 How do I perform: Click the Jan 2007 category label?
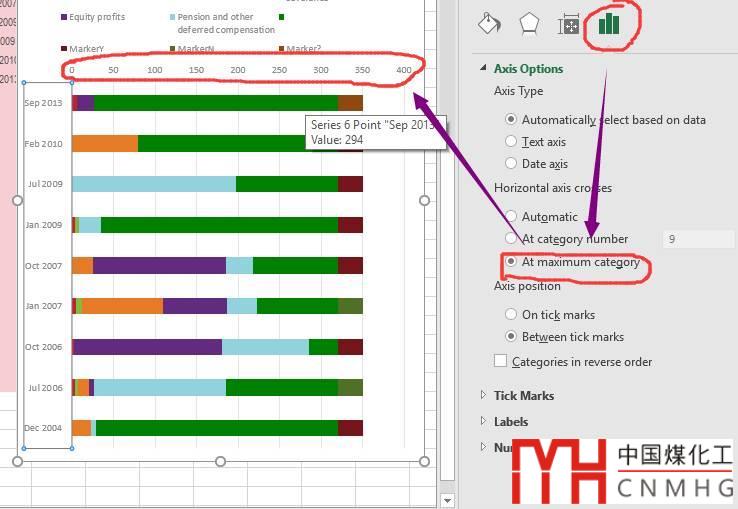pyautogui.click(x=44, y=306)
